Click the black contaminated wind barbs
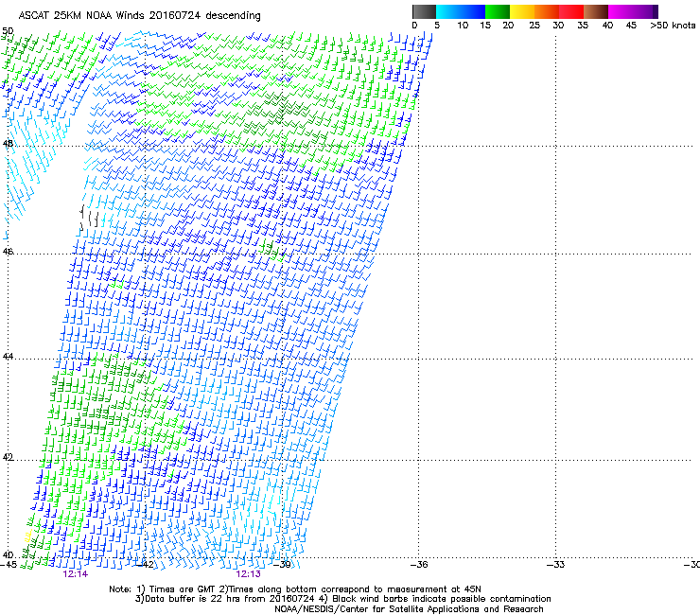This screenshot has height=615, width=700. [x=89, y=218]
